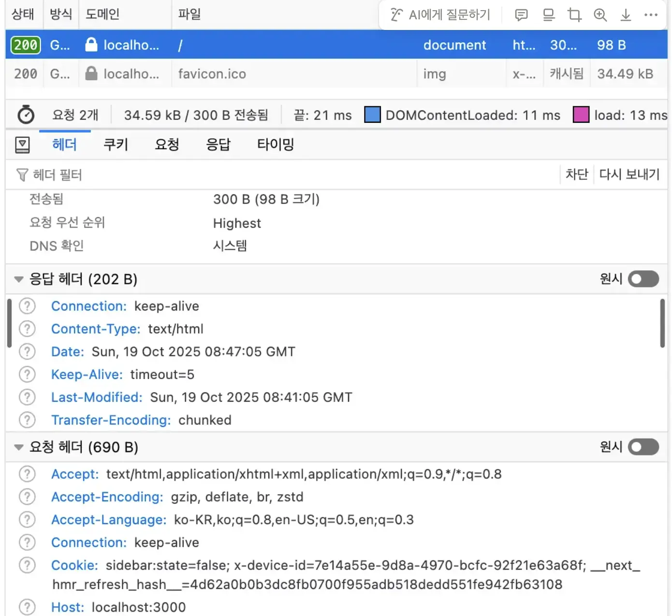Switch to the 쿠키 tab
The width and height of the screenshot is (672, 616).
coord(116,145)
